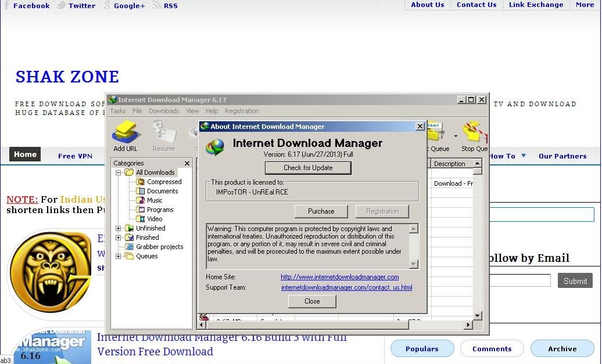Open the IDM 6.16 Build 3 post title
Screen dimensions: 602x364
tap(221, 344)
